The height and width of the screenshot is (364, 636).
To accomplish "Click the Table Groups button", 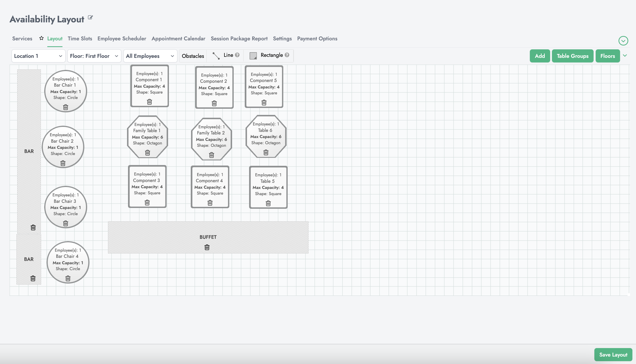I will [x=573, y=56].
